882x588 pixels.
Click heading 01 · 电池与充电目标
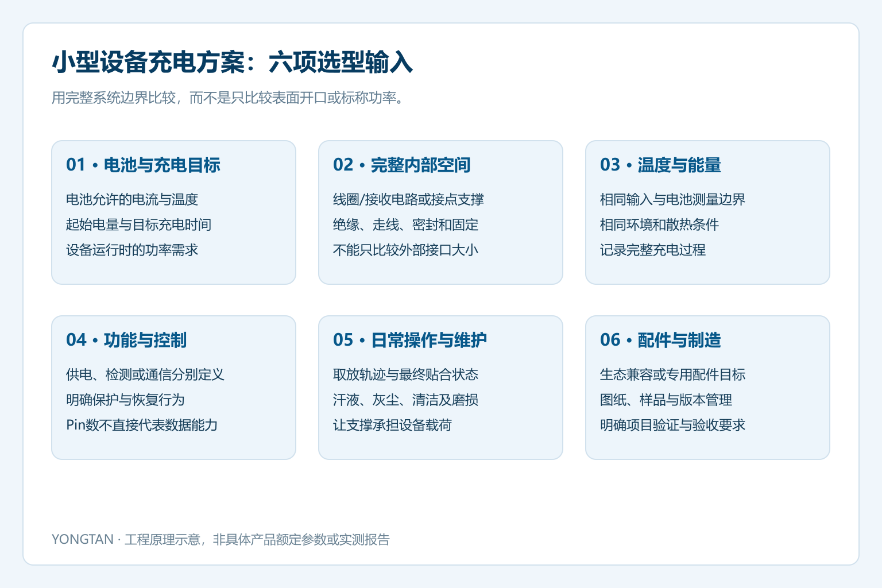coord(144,165)
